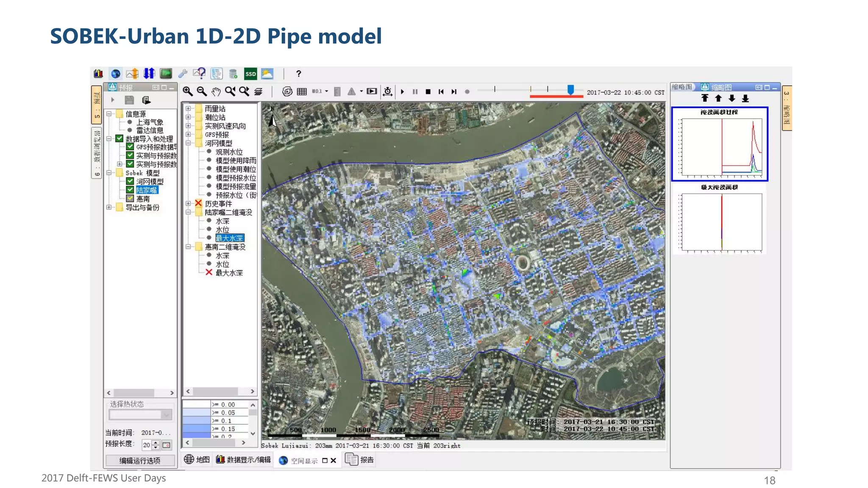
Task: Open the bar chart data display icon
Action: point(98,74)
